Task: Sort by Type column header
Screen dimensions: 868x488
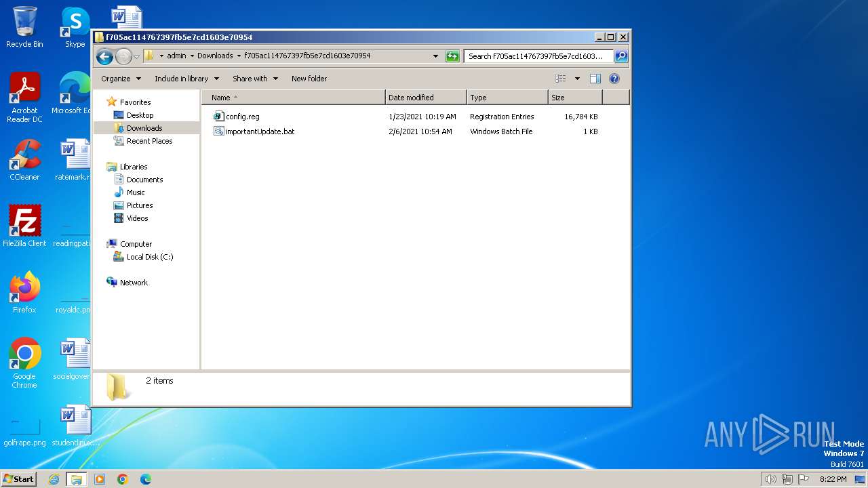Action: 507,98
